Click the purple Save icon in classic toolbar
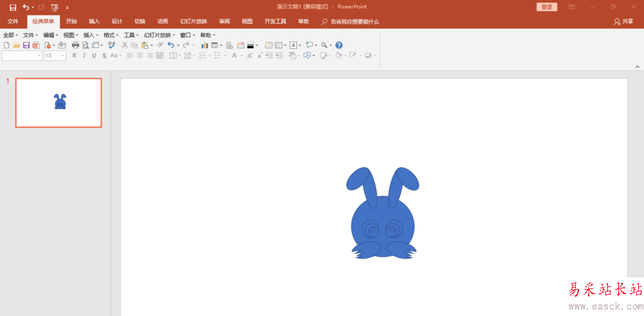644x316 pixels. coord(26,45)
